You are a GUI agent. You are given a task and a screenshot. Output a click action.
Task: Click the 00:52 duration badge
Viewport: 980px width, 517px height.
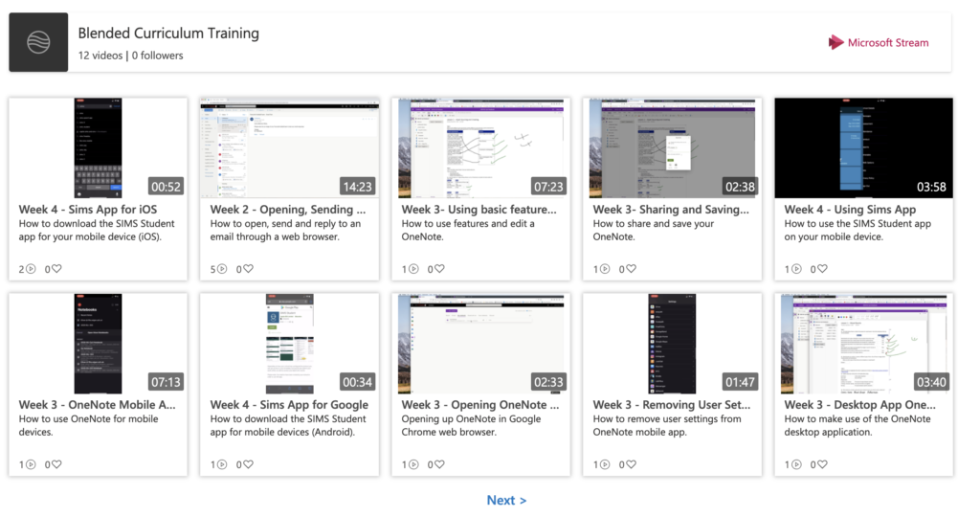pos(166,187)
